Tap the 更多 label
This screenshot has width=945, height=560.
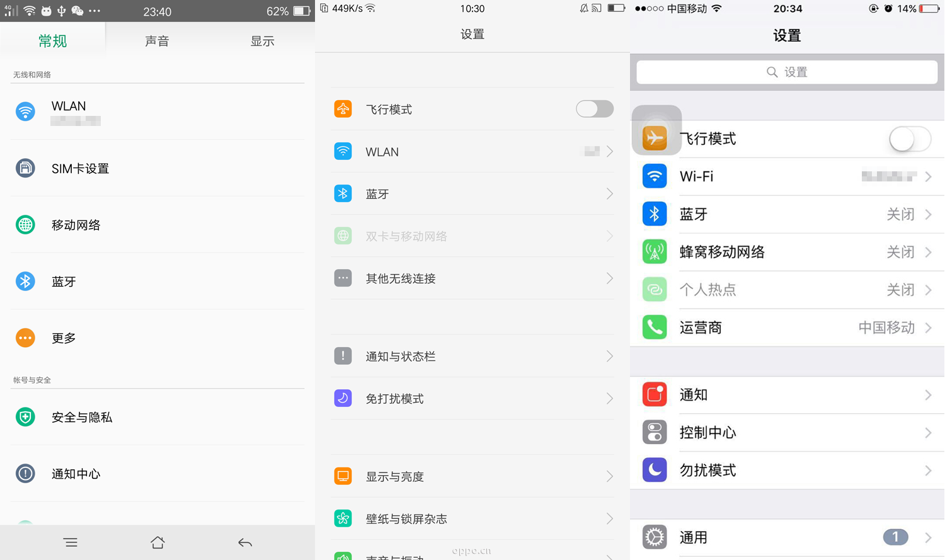64,338
